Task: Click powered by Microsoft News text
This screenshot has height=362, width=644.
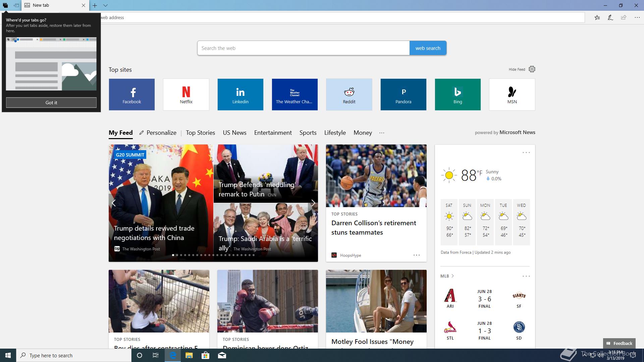Action: (x=505, y=132)
